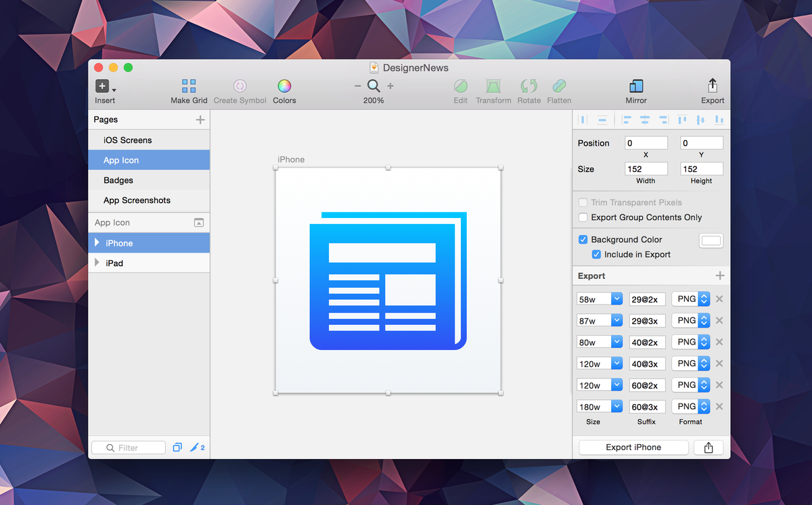The width and height of the screenshot is (812, 505).
Task: Expand the iPhone artboard layer
Action: pos(97,242)
